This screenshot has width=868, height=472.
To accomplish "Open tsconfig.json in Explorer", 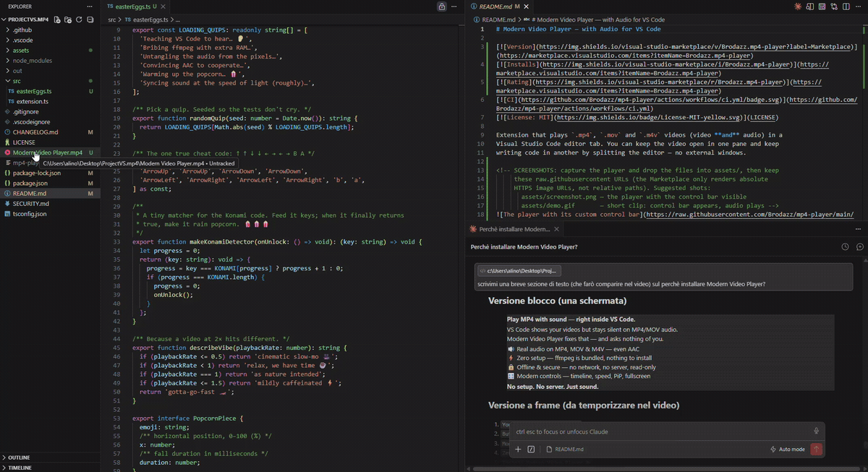I will [50, 214].
